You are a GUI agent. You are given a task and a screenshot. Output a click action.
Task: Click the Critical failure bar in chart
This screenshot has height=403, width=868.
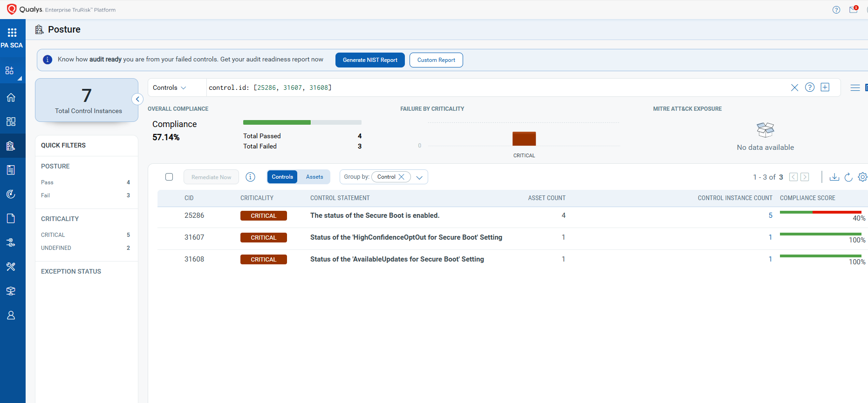pyautogui.click(x=524, y=139)
